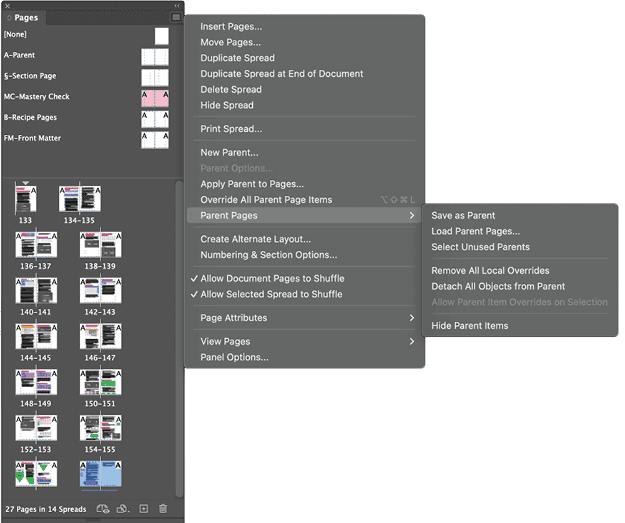
Task: Toggle Allow Selected Spread to Shuffle
Action: pos(271,294)
